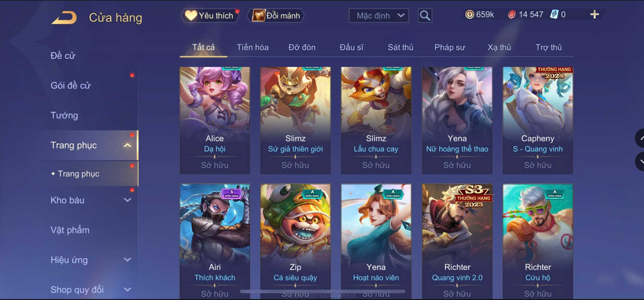This screenshot has width=644, height=300.
Task: Select the Tiến hóa tab
Action: click(x=252, y=47)
